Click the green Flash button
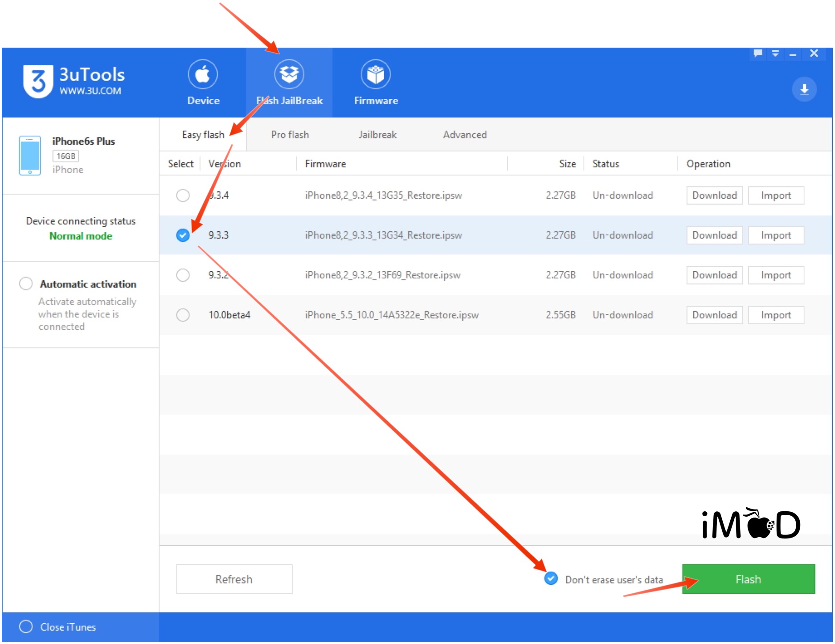The width and height of the screenshot is (835, 644). point(749,579)
